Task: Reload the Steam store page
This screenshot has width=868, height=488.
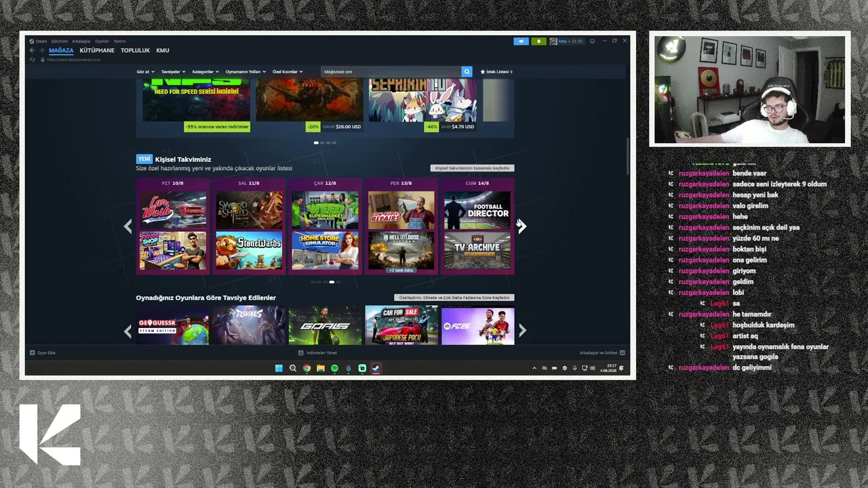Action: pos(32,60)
